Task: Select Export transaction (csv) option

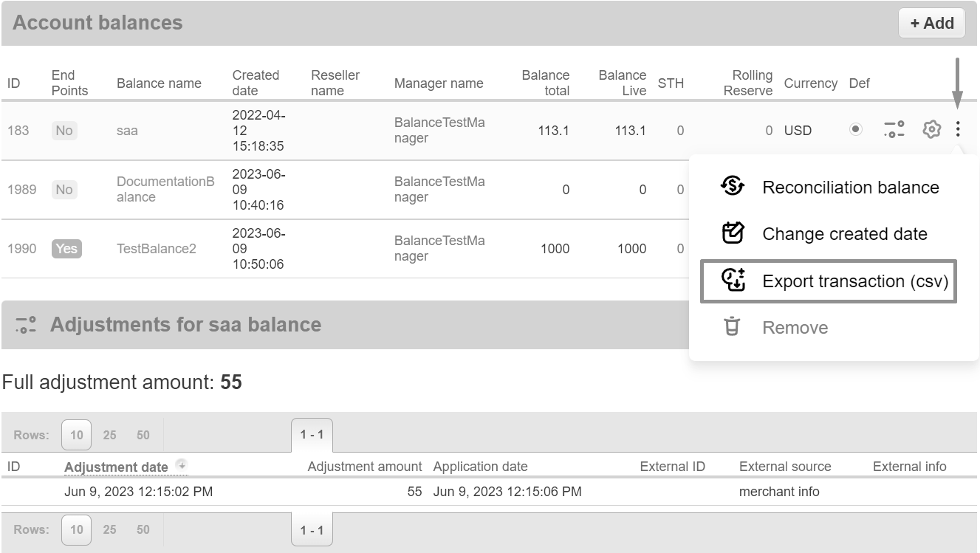Action: [x=854, y=281]
